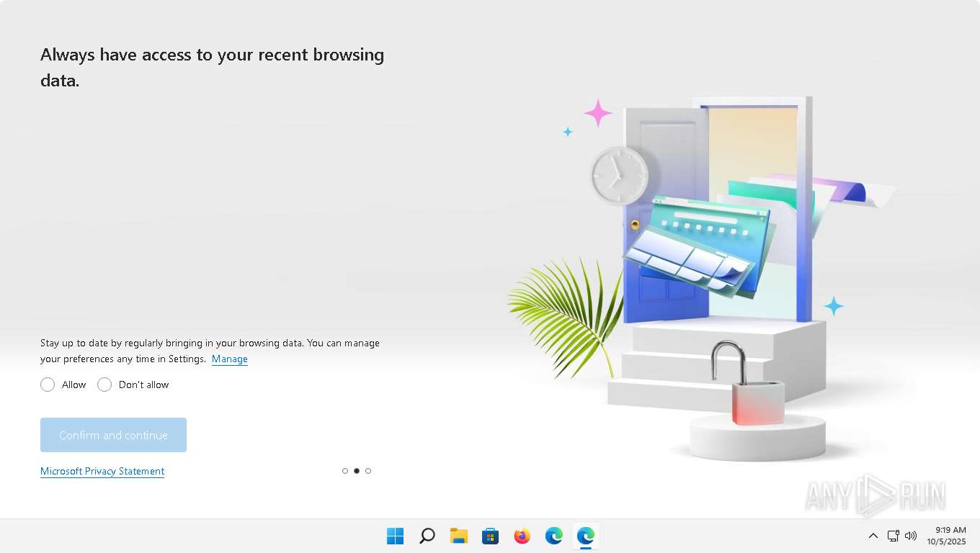980x553 pixels.
Task: Go to the first page indicator dot
Action: (x=345, y=471)
